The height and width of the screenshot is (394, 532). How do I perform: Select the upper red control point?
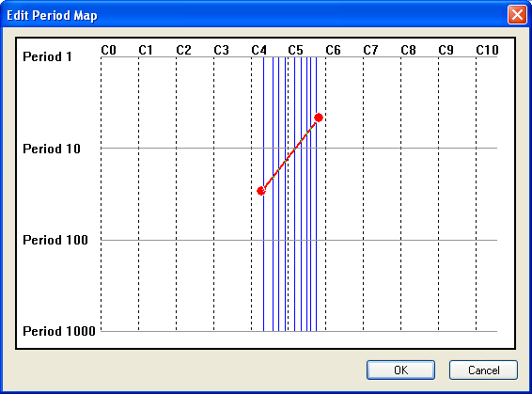point(319,118)
